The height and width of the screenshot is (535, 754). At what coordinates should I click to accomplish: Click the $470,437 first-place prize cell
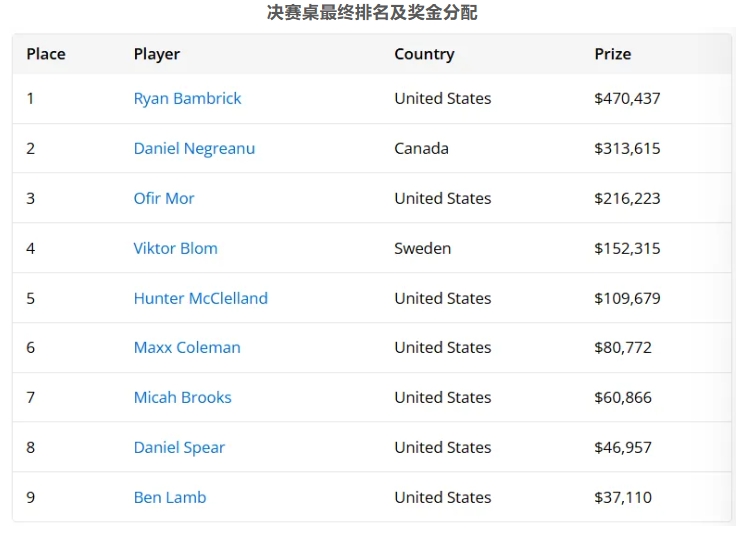[x=627, y=99]
